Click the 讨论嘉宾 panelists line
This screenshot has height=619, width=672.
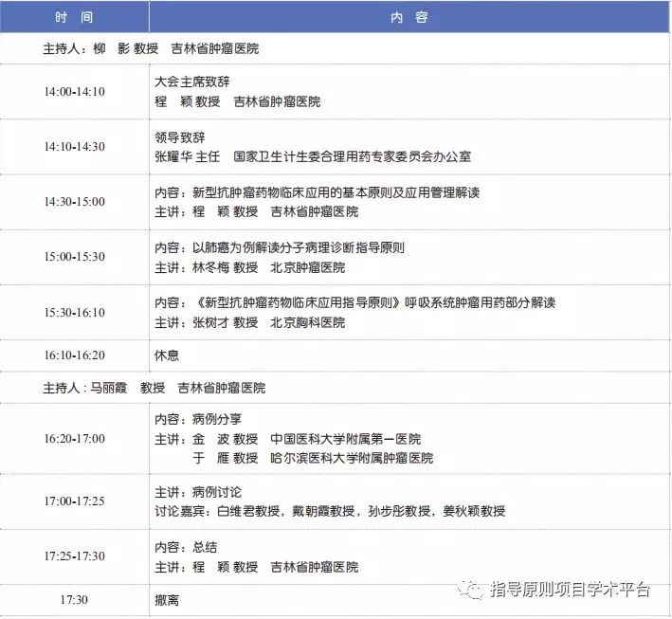click(x=330, y=511)
